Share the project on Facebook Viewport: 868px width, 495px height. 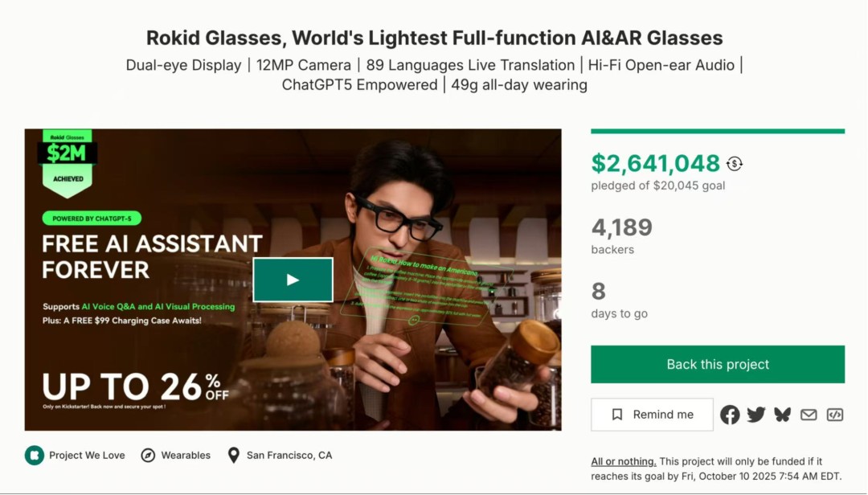pos(730,415)
